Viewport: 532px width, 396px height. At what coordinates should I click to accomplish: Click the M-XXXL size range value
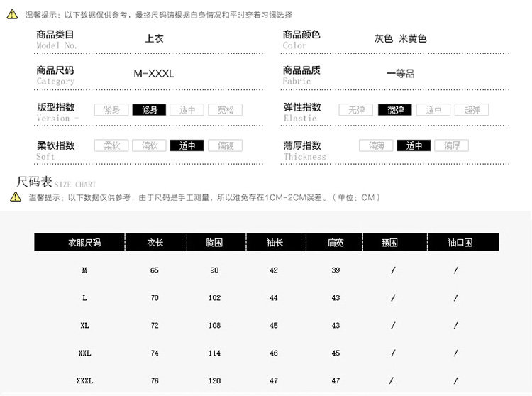click(x=154, y=74)
